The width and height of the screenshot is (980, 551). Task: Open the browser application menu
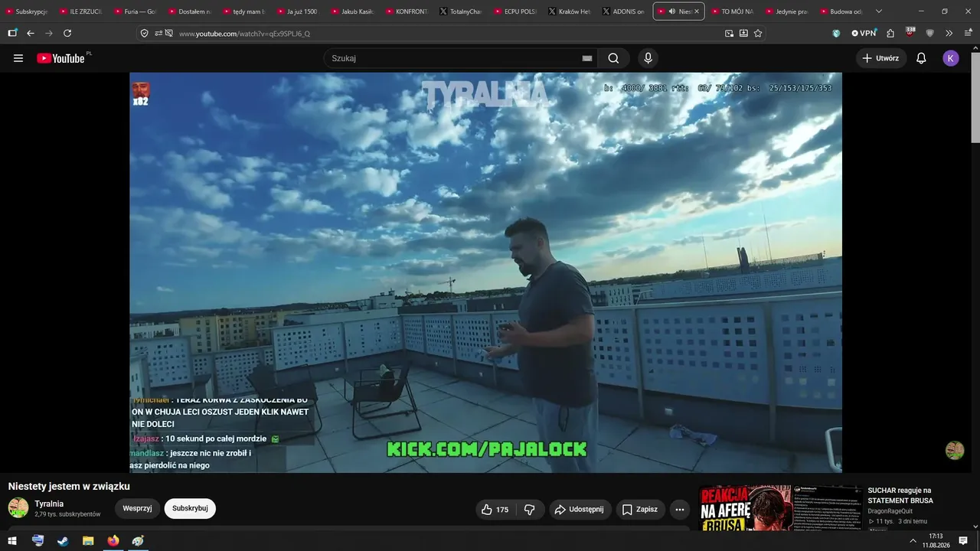[968, 34]
